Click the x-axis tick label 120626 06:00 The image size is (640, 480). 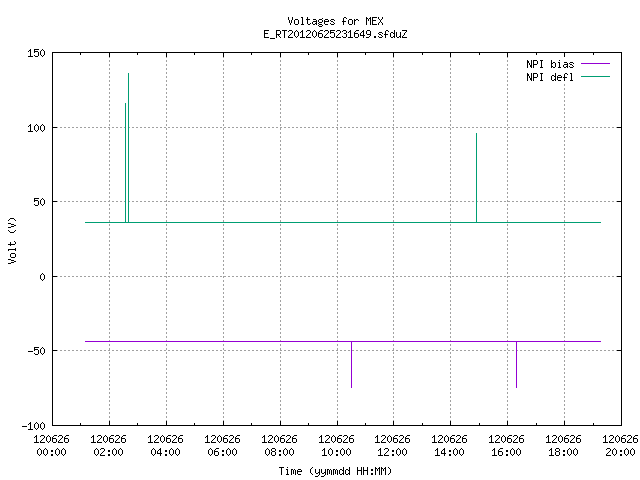click(222, 446)
